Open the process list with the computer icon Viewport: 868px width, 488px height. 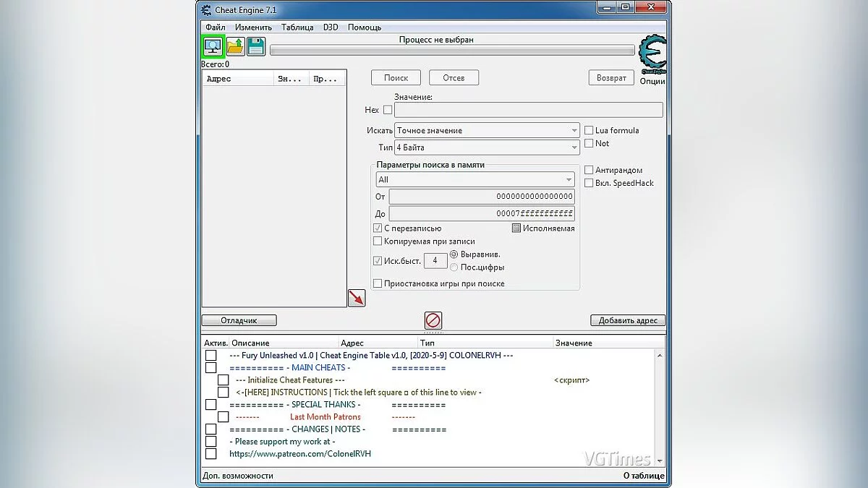212,46
